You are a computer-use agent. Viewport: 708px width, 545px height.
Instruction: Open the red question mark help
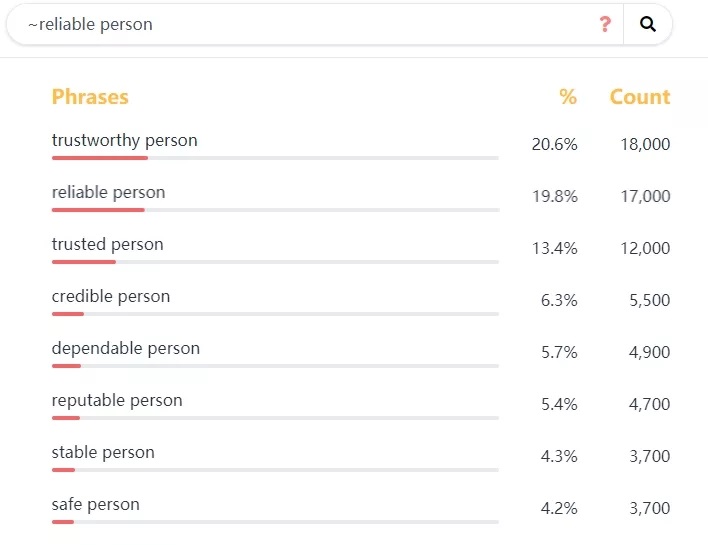pos(605,24)
